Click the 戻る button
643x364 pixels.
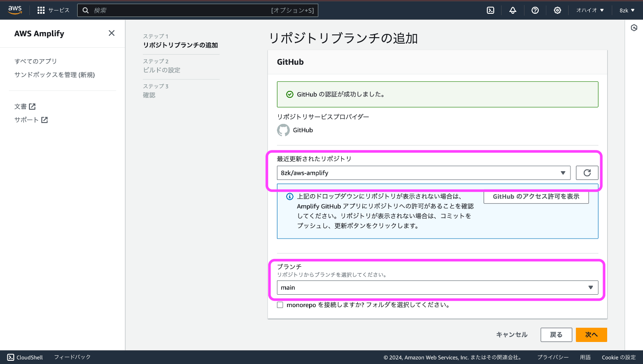[556, 335]
